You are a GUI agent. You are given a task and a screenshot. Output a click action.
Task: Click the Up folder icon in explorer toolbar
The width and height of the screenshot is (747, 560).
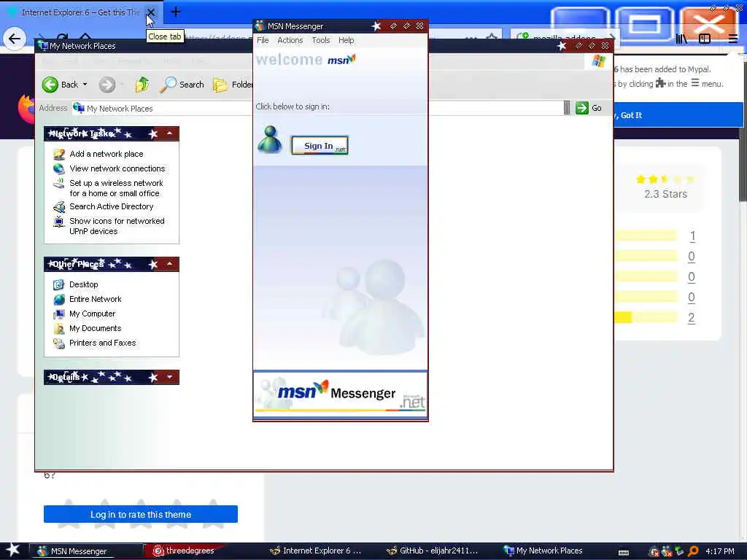click(x=142, y=85)
